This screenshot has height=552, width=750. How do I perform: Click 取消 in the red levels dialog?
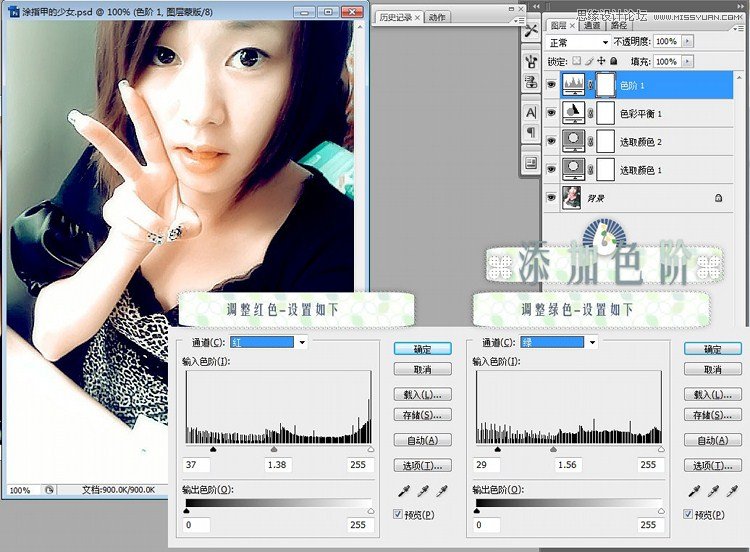tap(422, 369)
